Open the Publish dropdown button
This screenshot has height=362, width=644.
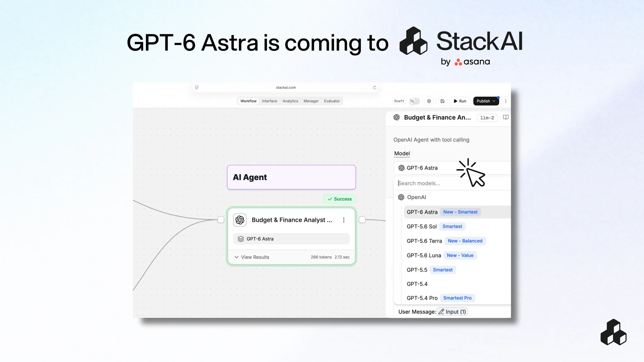pyautogui.click(x=486, y=101)
